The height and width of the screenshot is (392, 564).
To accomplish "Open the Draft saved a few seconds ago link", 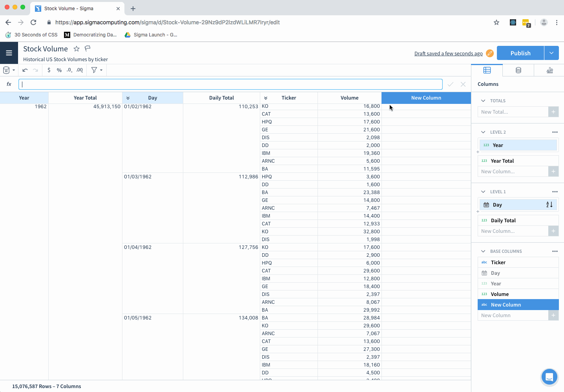I will coord(449,54).
